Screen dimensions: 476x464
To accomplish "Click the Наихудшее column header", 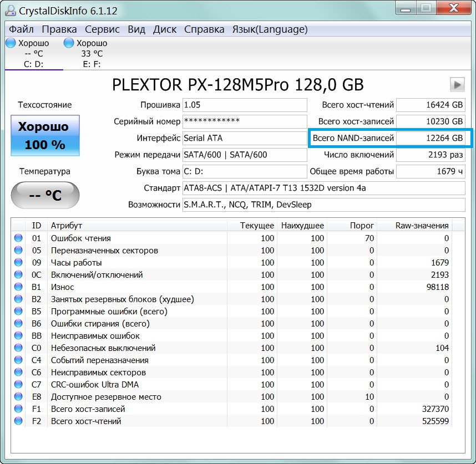I will (302, 226).
